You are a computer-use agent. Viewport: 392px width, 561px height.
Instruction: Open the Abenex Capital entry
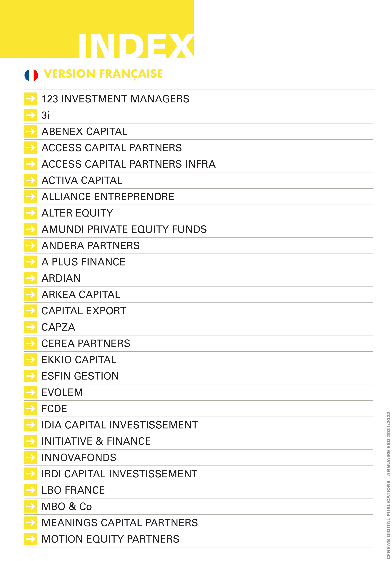pyautogui.click(x=84, y=131)
